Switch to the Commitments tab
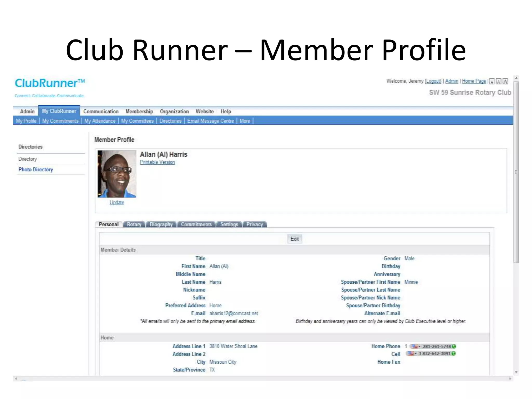 196,224
